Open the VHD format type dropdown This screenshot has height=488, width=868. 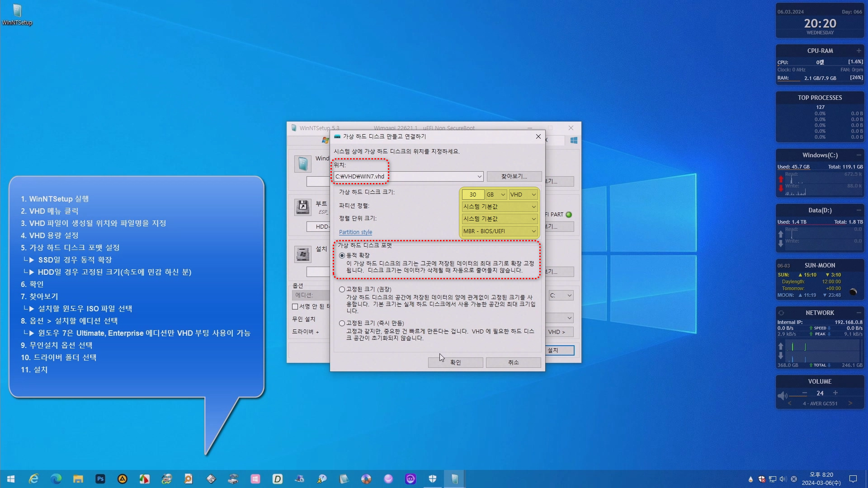click(x=523, y=194)
